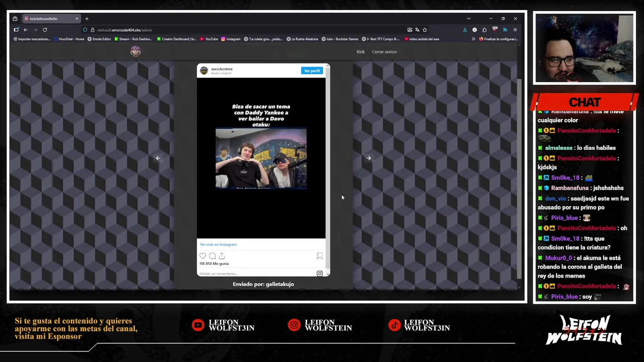
Task: Open the extensions puzzle icon
Action: click(x=484, y=30)
